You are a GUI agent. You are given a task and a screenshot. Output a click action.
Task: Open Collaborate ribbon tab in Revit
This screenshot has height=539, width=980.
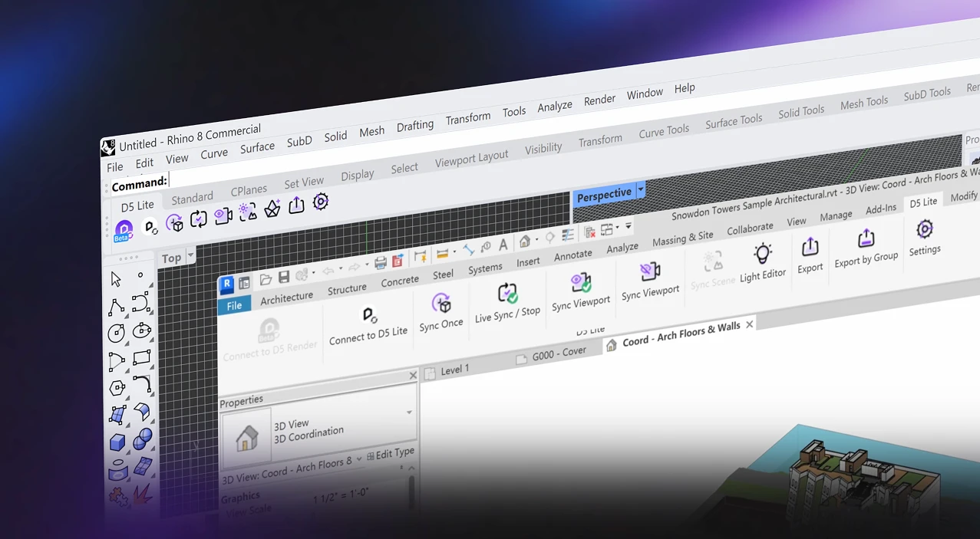(x=750, y=228)
